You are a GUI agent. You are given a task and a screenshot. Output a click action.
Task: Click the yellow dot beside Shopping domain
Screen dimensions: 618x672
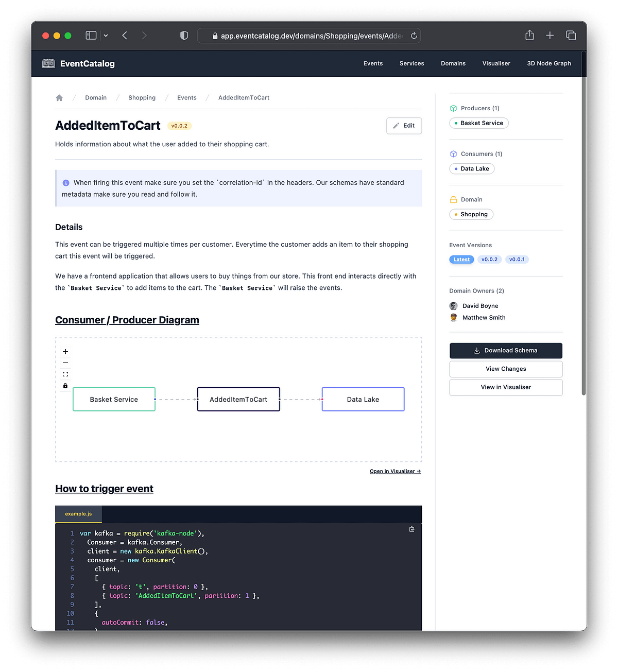(456, 214)
